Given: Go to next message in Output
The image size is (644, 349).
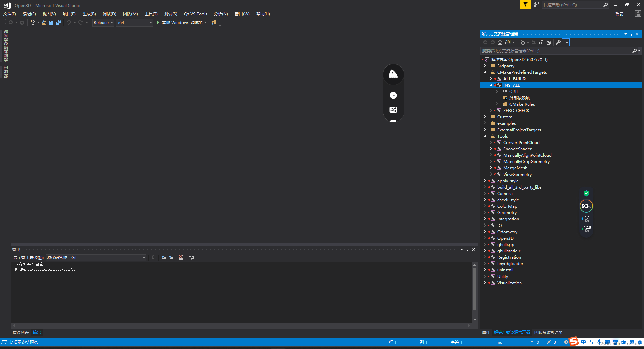Looking at the screenshot, I should click(x=171, y=258).
